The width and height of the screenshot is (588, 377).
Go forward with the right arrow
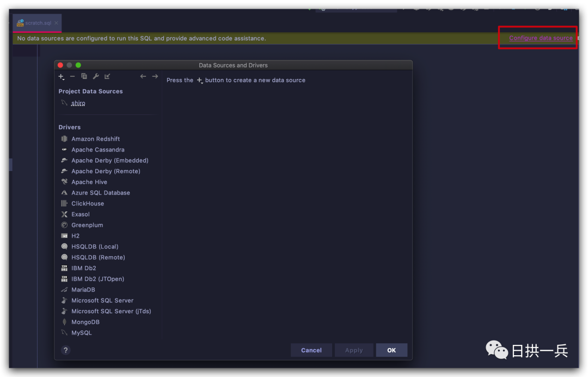click(x=155, y=76)
